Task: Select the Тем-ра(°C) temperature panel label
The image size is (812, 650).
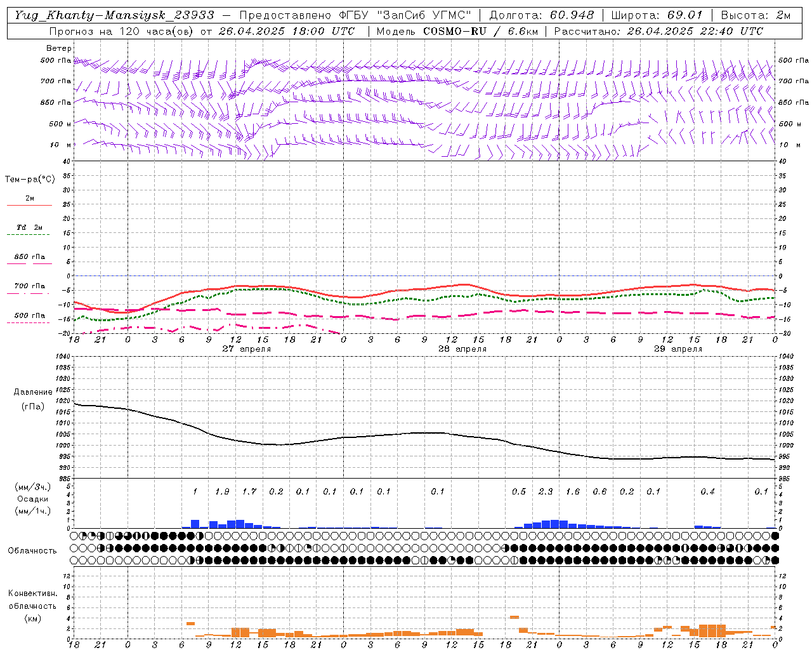Action: [30, 180]
